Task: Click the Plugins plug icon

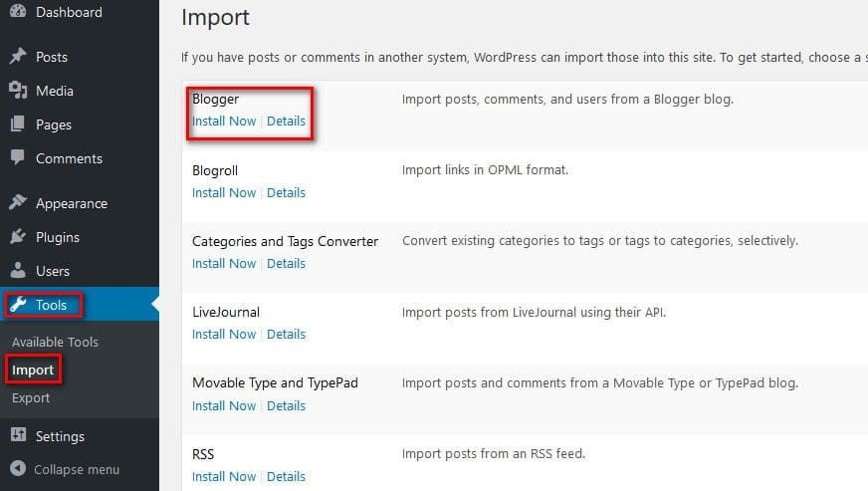Action: point(18,237)
